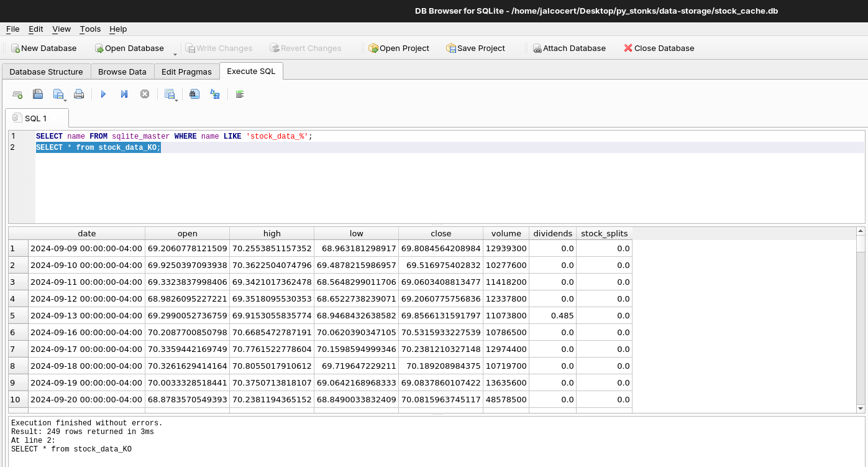Screen dimensions: 868x467
Task: Select close cell 70.189208984375
Action: pyautogui.click(x=441, y=366)
